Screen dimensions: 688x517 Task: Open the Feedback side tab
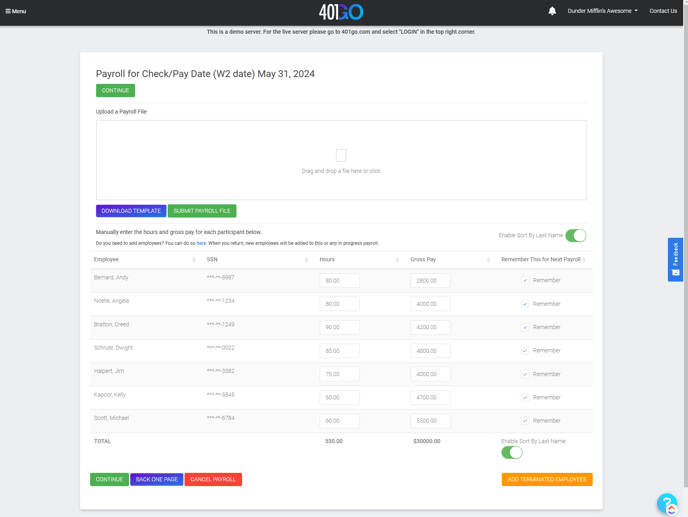pyautogui.click(x=675, y=259)
